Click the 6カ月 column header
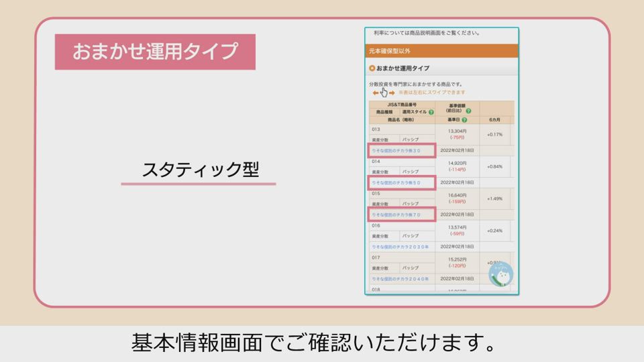This screenshot has height=362, width=644. pyautogui.click(x=494, y=120)
